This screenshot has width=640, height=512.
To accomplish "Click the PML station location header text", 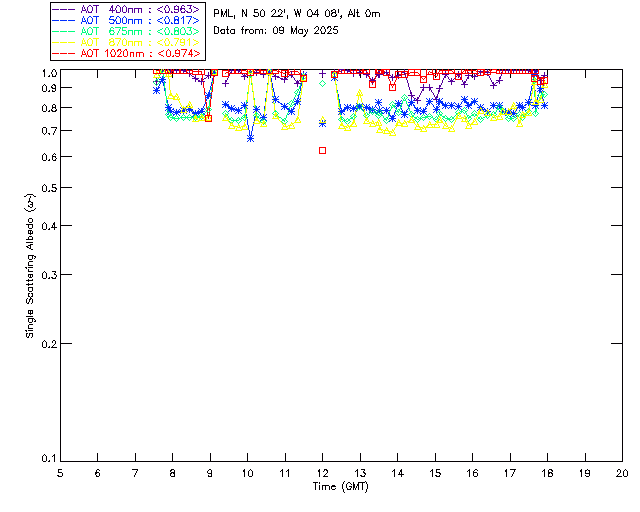I will (297, 14).
